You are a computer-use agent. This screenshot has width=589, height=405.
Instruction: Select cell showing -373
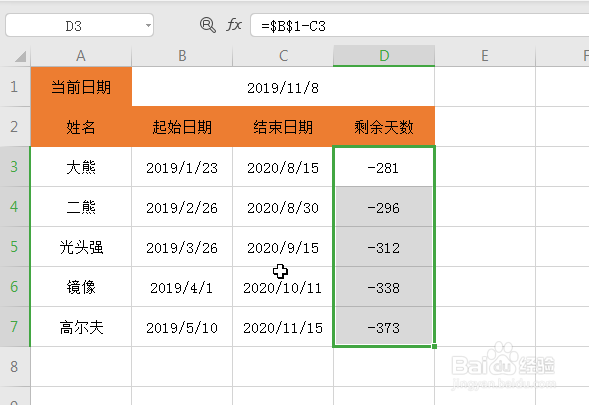[x=384, y=327]
